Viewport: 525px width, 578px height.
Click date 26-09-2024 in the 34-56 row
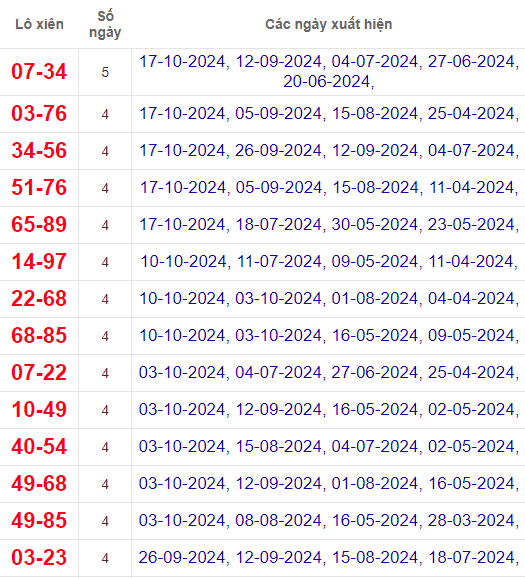[x=278, y=150]
